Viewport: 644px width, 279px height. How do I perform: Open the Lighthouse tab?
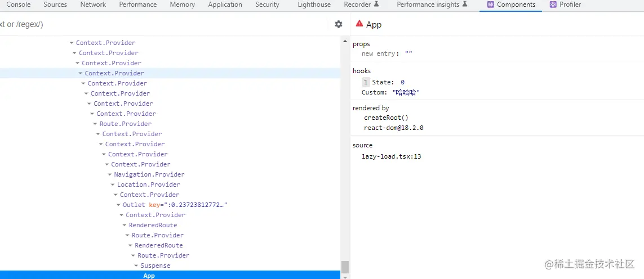pos(314,4)
